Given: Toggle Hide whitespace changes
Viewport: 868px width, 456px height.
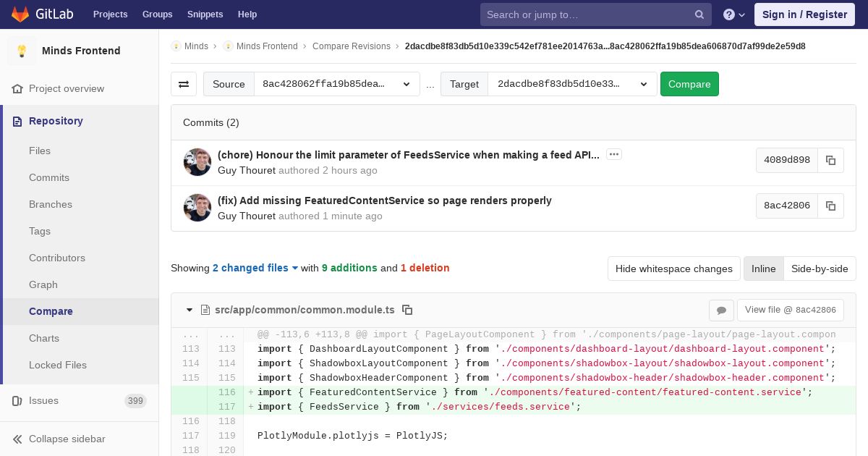Looking at the screenshot, I should [x=673, y=269].
